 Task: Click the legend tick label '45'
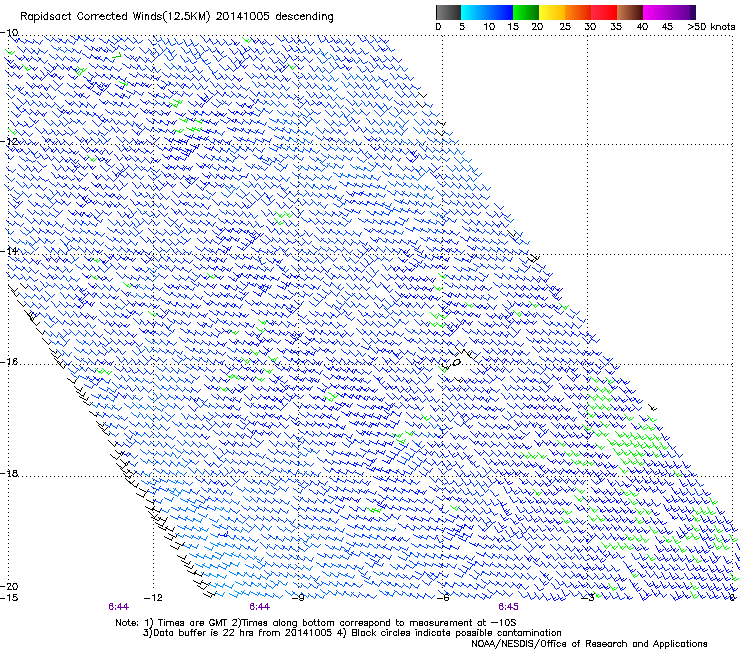667,26
